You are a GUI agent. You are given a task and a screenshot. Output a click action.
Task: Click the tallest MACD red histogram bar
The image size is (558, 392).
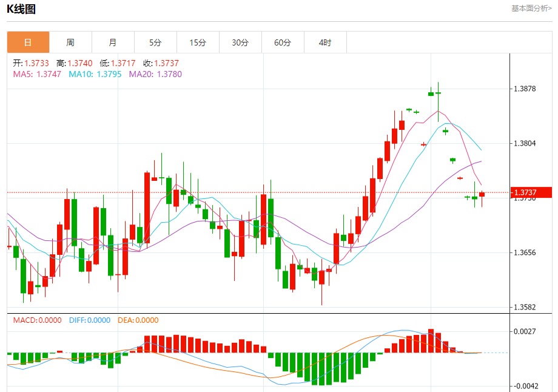click(431, 341)
